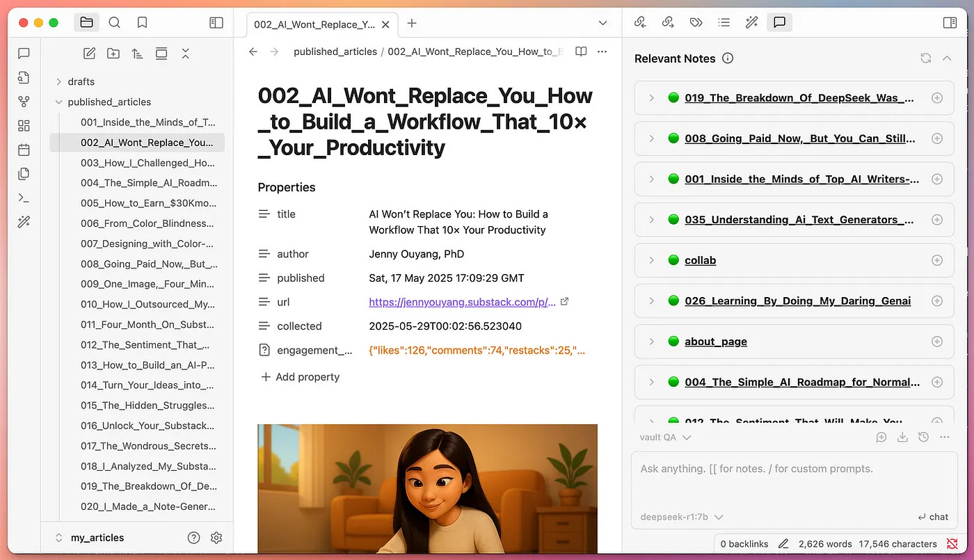Click the Relevant Notes info icon
The width and height of the screenshot is (974, 560).
point(728,58)
